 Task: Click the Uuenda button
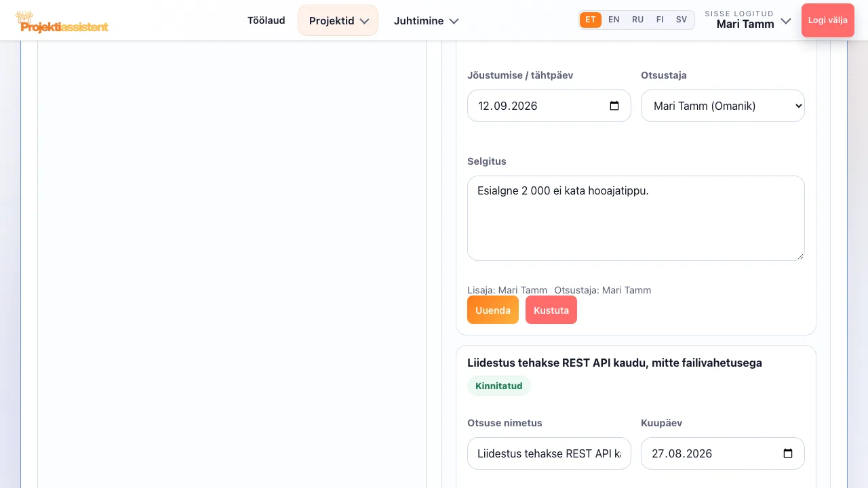[x=493, y=310]
